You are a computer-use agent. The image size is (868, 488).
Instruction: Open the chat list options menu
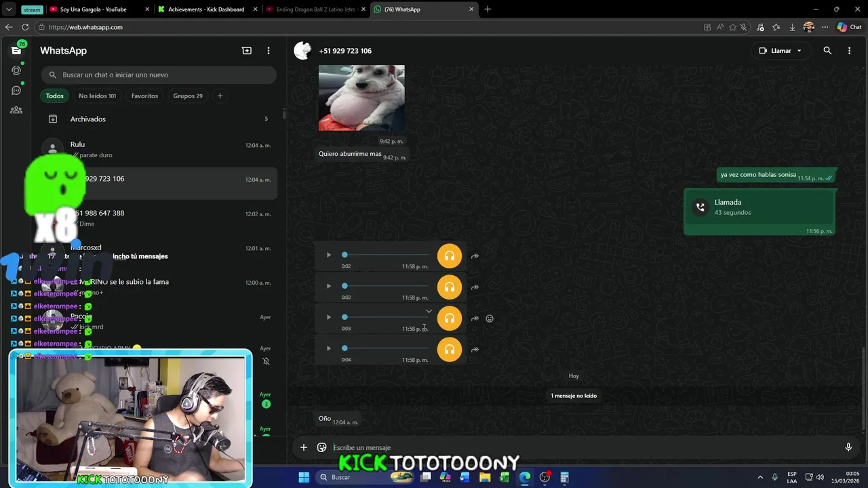tap(269, 51)
